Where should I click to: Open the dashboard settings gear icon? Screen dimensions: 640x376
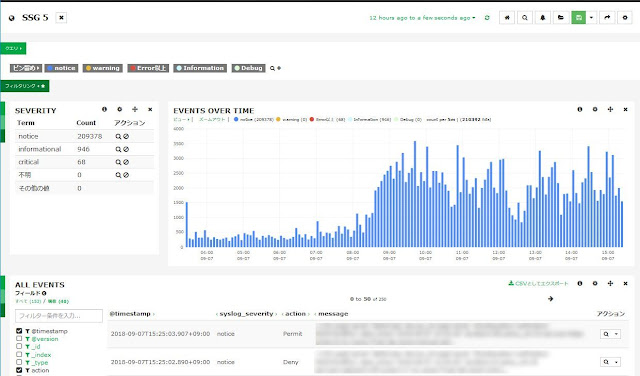tap(625, 18)
